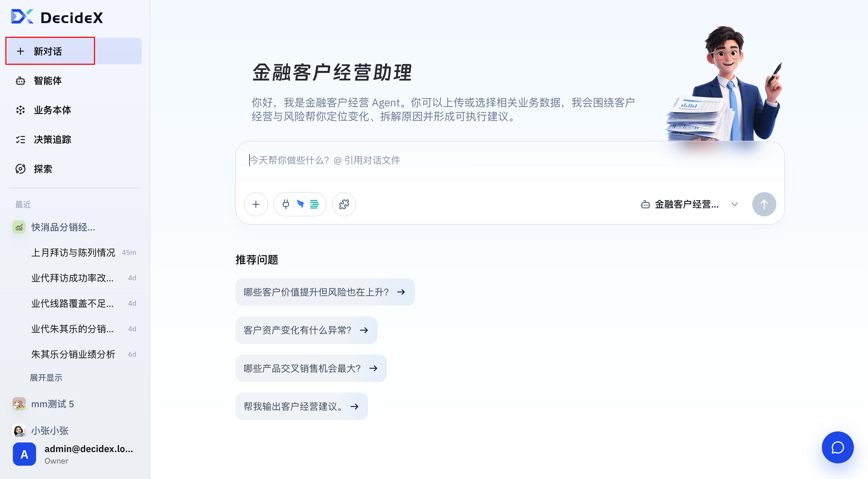This screenshot has height=479, width=868.
Task: Click the plus attach button in the chat box
Action: [x=256, y=204]
